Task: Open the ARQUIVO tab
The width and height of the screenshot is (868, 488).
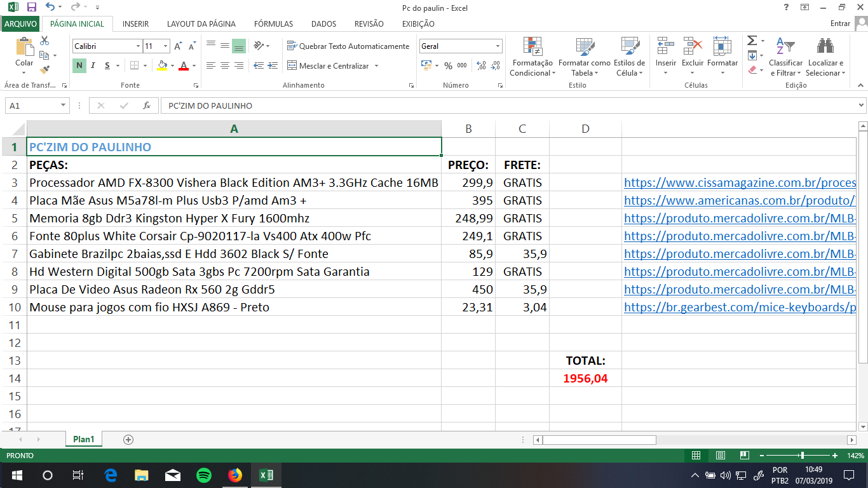Action: click(20, 24)
